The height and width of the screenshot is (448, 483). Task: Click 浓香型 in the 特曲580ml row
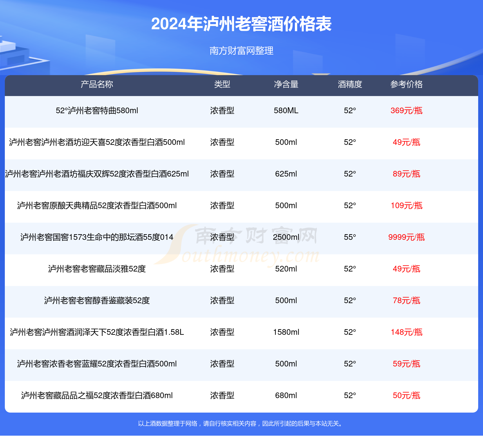pos(222,111)
